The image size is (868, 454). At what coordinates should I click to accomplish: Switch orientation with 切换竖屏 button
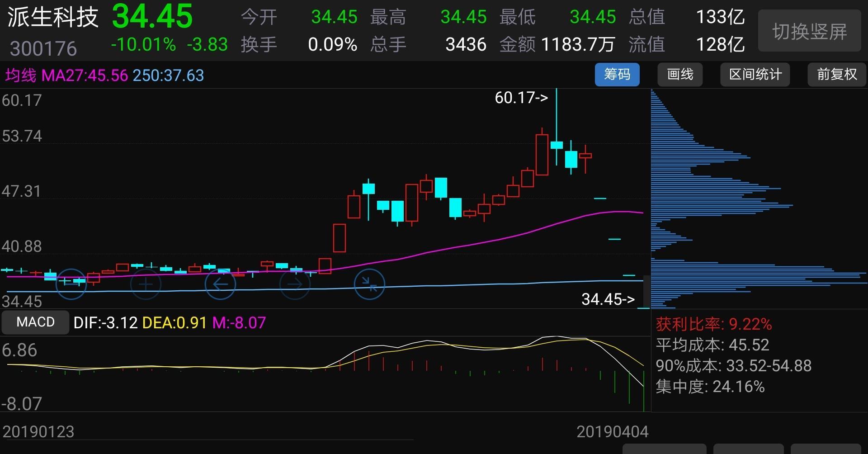pyautogui.click(x=809, y=31)
